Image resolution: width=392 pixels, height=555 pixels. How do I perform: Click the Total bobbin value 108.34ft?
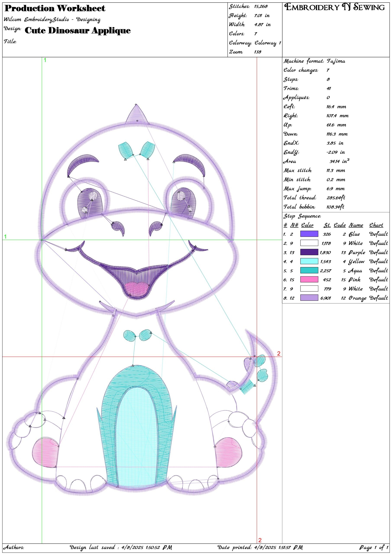coord(335,207)
